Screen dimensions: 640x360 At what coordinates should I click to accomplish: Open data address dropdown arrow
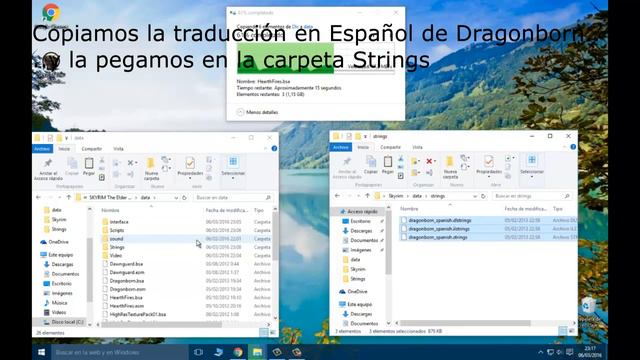tap(176, 198)
